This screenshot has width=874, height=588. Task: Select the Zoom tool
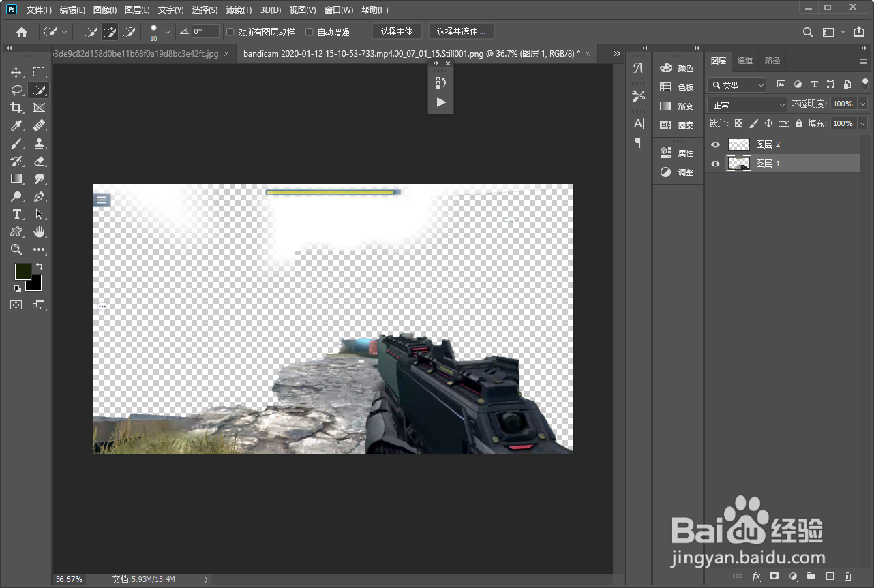click(x=16, y=249)
